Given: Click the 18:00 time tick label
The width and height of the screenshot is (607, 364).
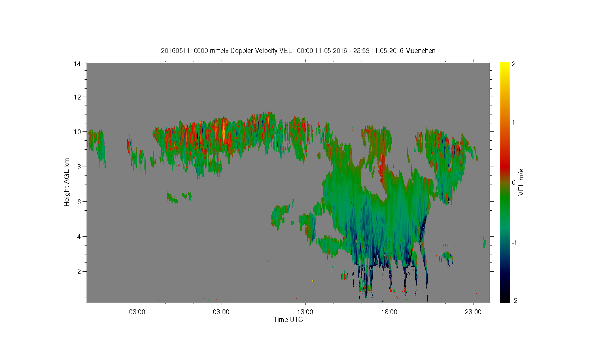Looking at the screenshot, I should [x=389, y=312].
